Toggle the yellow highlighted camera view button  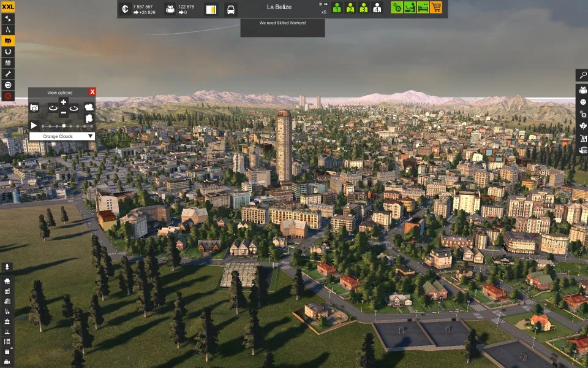[x=9, y=40]
